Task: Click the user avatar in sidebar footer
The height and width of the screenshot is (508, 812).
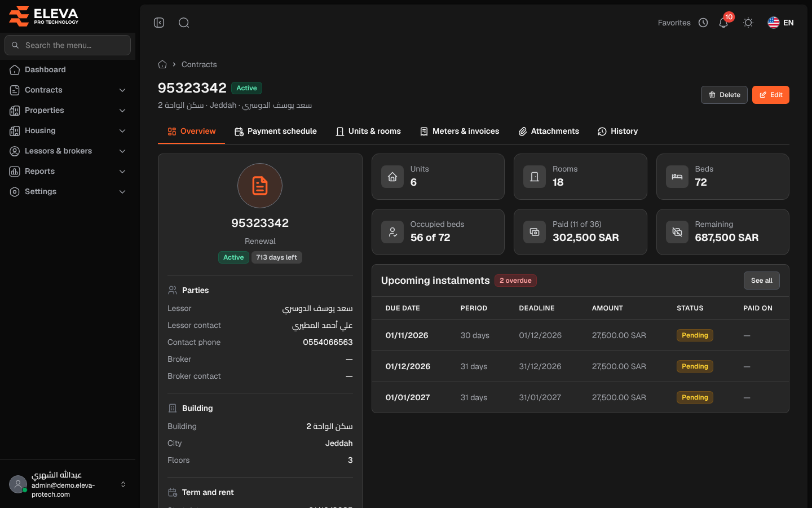Action: tap(18, 484)
